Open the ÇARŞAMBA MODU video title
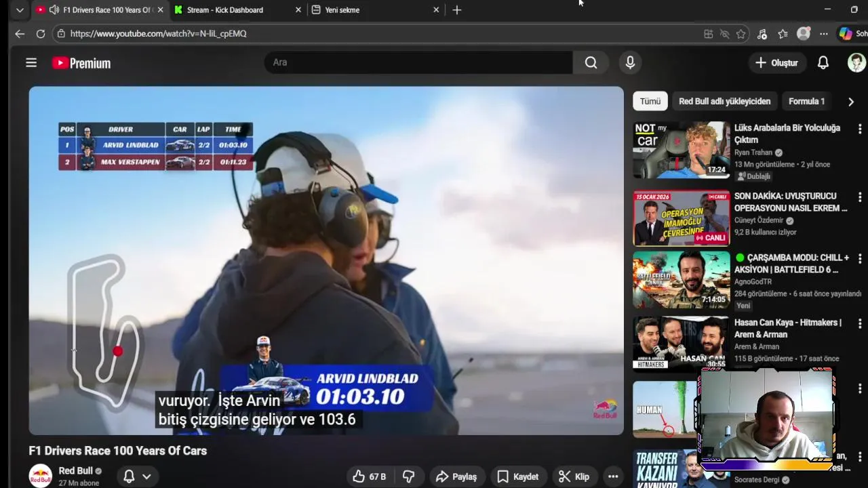The height and width of the screenshot is (488, 868). pos(791,264)
